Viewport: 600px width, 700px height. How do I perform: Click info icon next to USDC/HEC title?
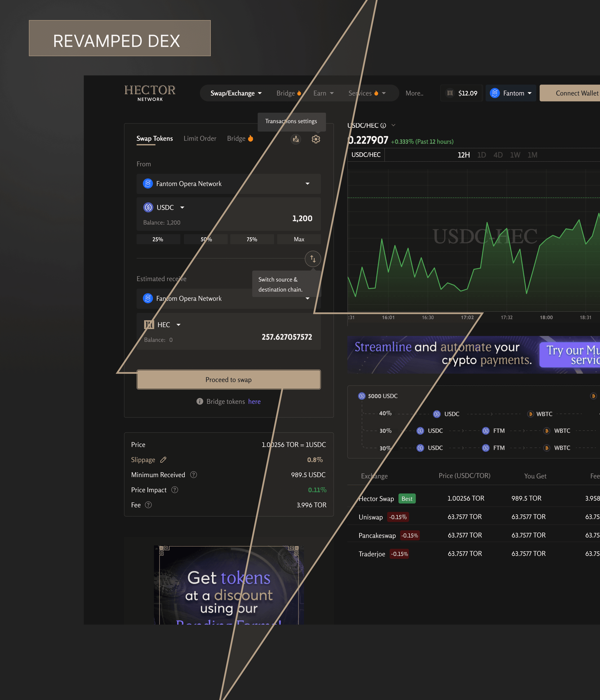click(383, 126)
